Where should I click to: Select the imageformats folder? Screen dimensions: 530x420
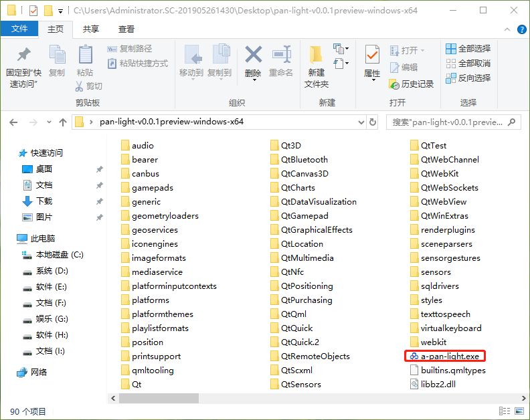coord(153,257)
